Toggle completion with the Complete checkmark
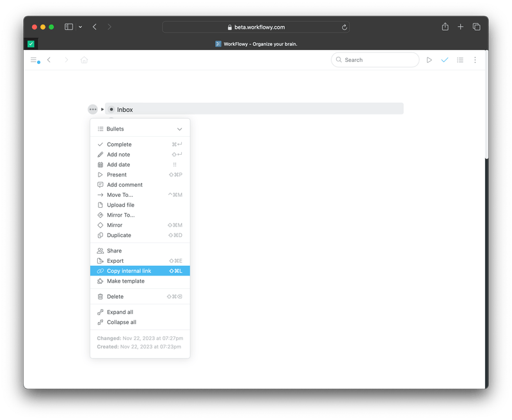The image size is (512, 420). [x=99, y=144]
